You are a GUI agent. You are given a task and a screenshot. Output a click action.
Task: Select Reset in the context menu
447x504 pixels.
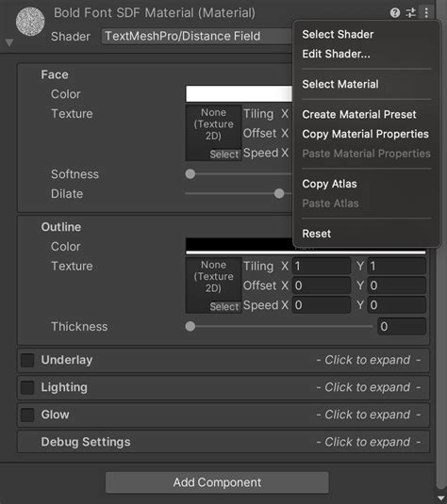(x=316, y=234)
